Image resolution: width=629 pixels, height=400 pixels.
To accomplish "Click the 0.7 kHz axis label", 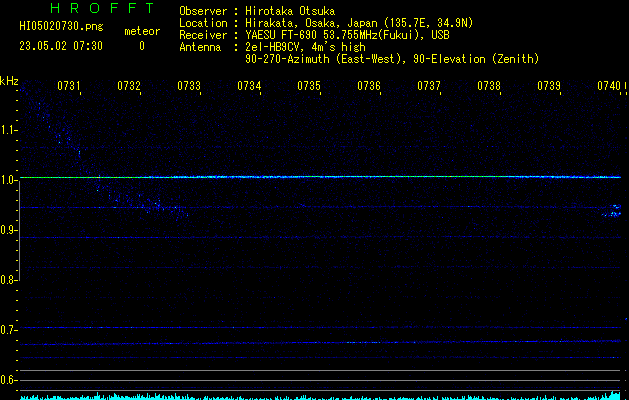I will pyautogui.click(x=8, y=330).
